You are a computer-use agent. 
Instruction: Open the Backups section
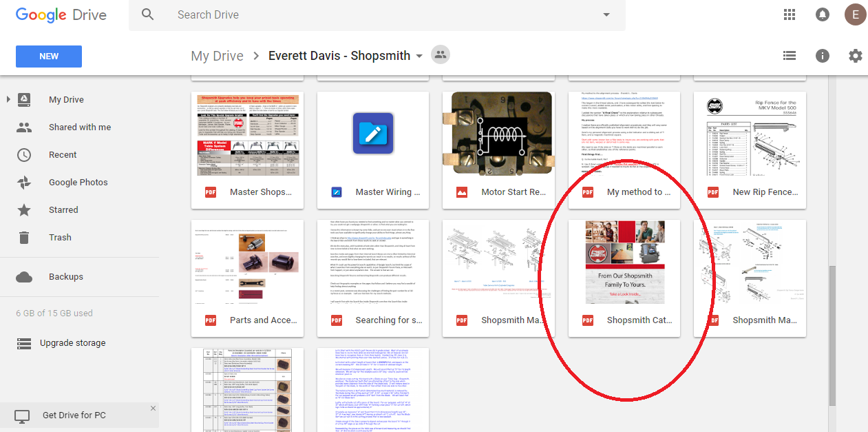[66, 277]
